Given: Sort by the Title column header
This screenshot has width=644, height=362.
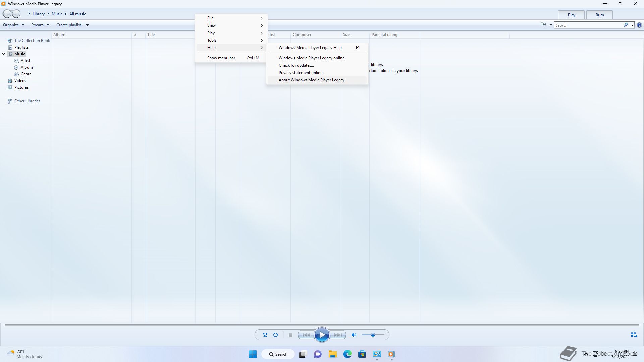Looking at the screenshot, I should click(x=170, y=35).
